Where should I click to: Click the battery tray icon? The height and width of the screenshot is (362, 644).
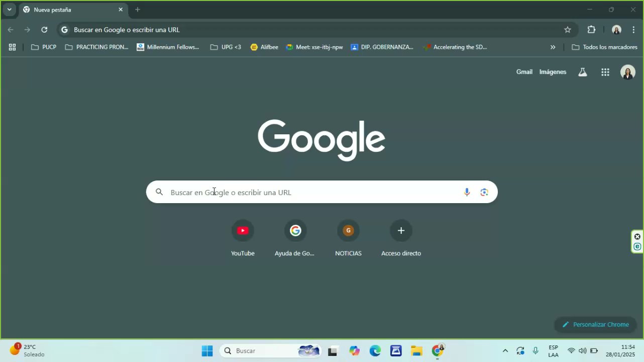(x=594, y=351)
